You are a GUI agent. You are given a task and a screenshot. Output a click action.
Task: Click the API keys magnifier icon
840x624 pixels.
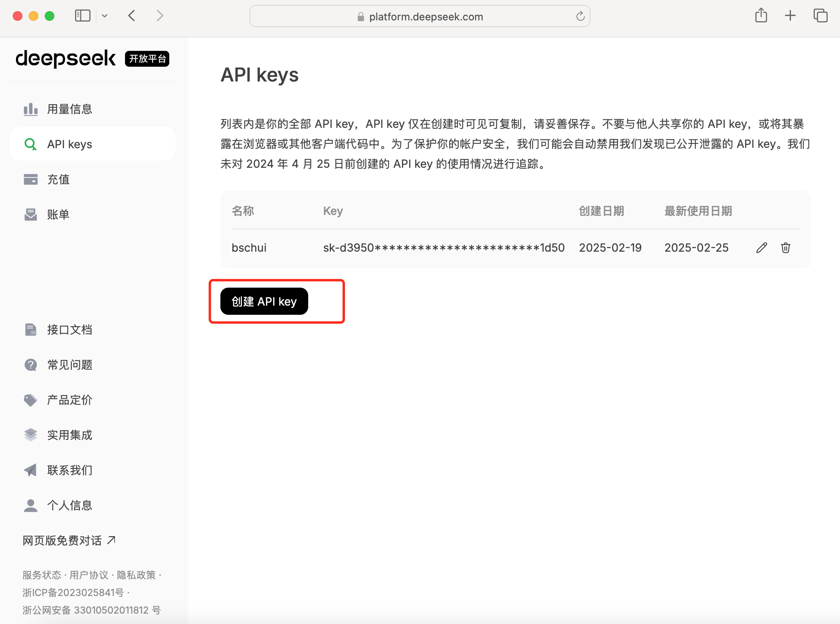(31, 144)
